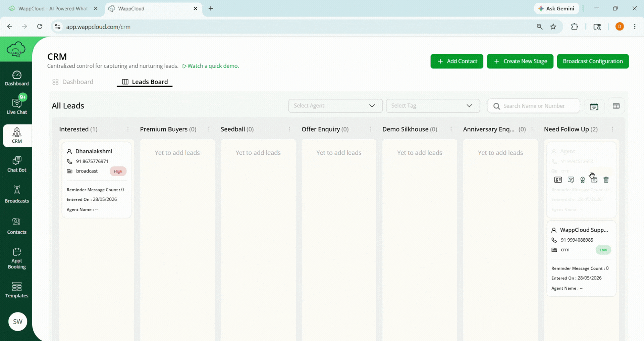This screenshot has height=341, width=644.
Task: Open the browser extensions puzzle icon
Action: 575,27
